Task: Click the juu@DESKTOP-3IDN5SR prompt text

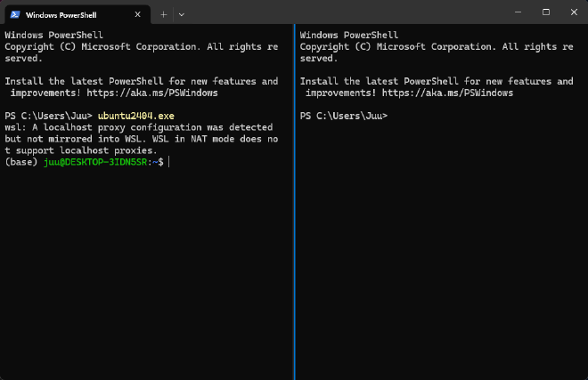Action: click(x=95, y=162)
